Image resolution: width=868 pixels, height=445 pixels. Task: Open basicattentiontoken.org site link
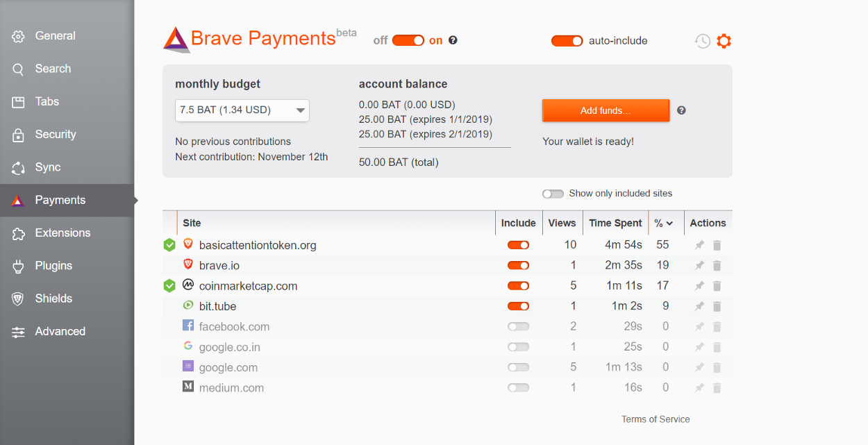point(258,245)
